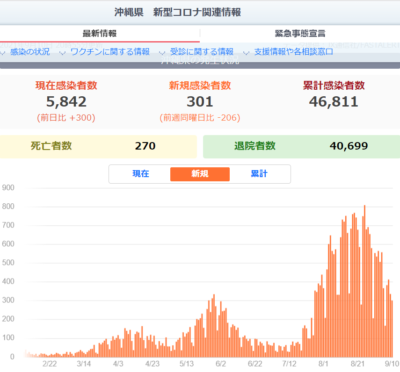This screenshot has width=400, height=372.
Task: Click the 新規感染者数 heading
Action: tap(200, 86)
